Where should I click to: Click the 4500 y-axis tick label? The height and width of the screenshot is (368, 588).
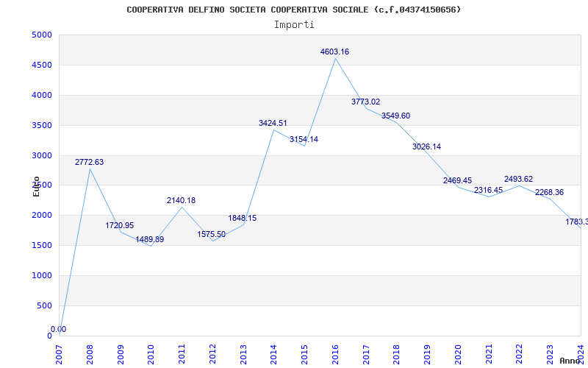click(42, 66)
